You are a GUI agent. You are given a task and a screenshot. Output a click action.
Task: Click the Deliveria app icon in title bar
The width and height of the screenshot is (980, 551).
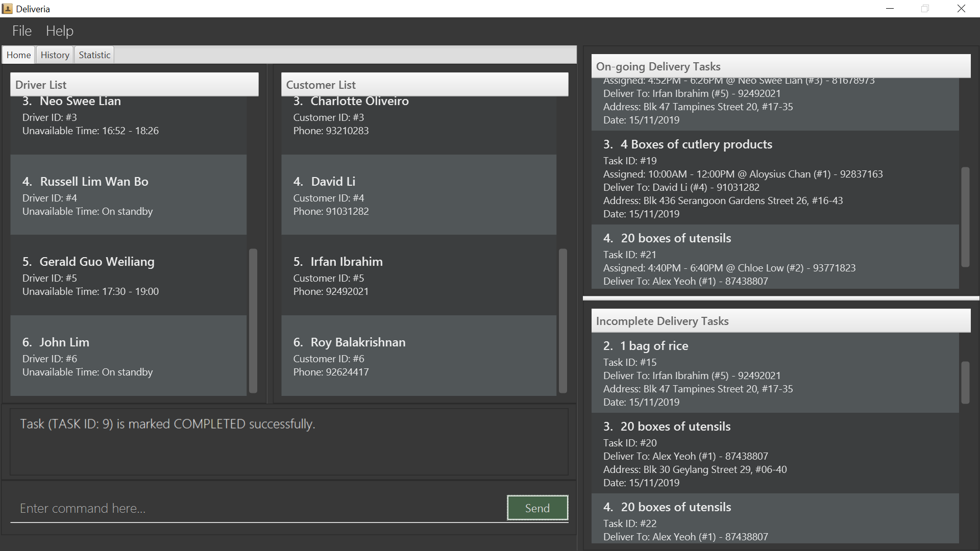(7, 9)
